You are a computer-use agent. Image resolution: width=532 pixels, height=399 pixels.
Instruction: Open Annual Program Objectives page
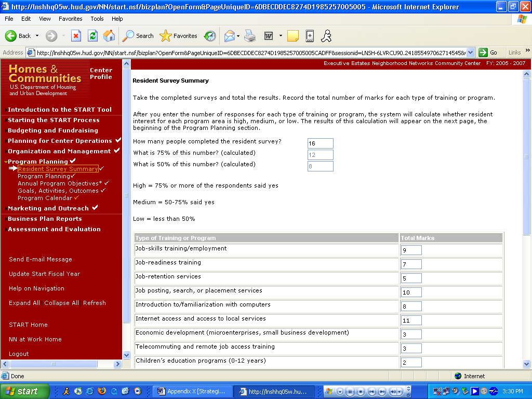click(x=60, y=183)
